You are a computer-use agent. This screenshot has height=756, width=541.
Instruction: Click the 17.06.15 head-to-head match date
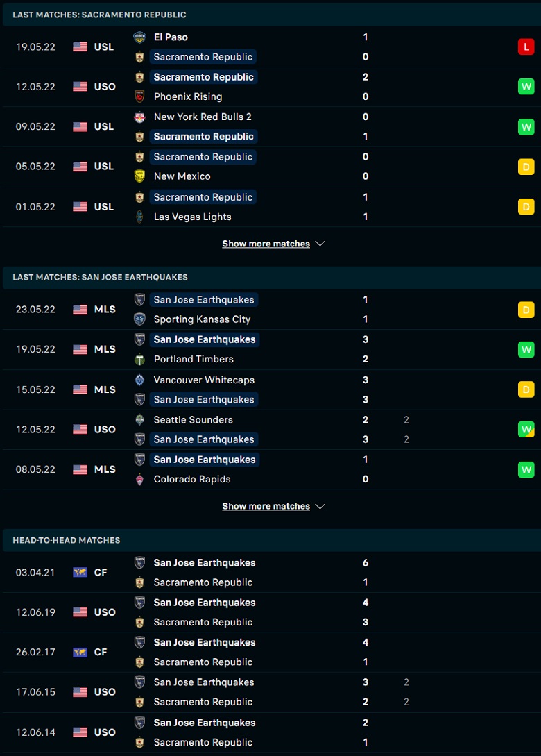click(x=35, y=692)
